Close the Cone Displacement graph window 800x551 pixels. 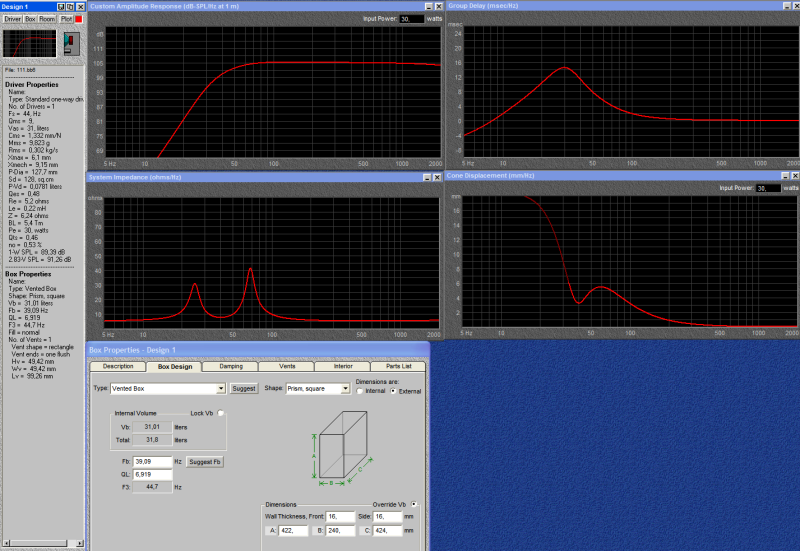click(x=795, y=176)
